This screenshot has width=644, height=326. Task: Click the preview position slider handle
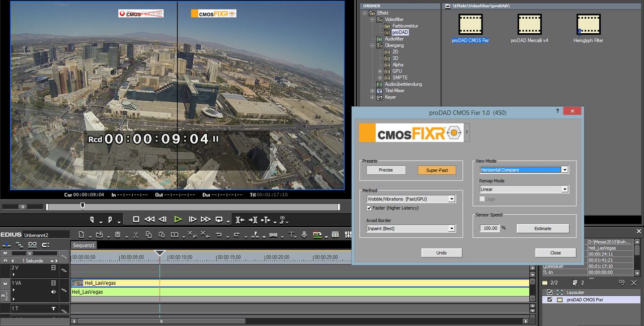[83, 206]
